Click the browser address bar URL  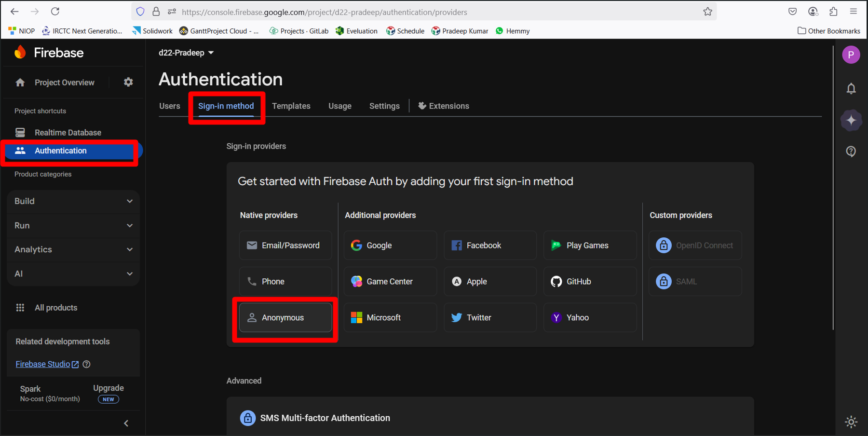325,12
